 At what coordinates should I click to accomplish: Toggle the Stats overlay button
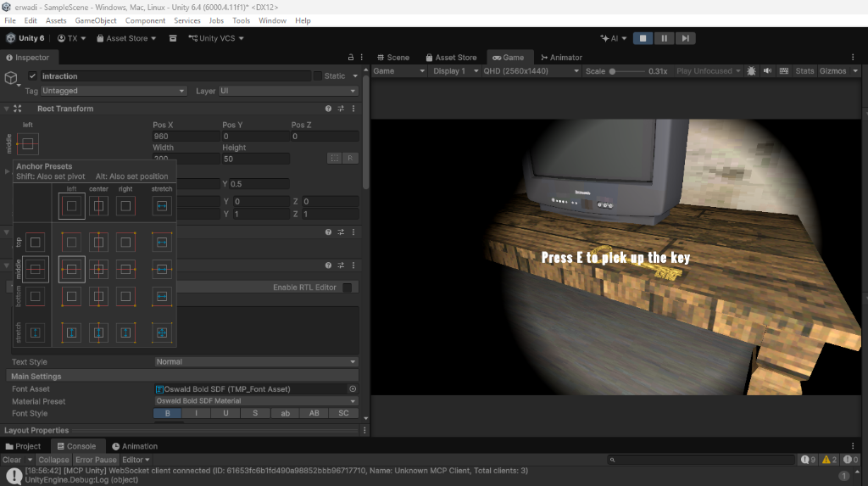(804, 71)
